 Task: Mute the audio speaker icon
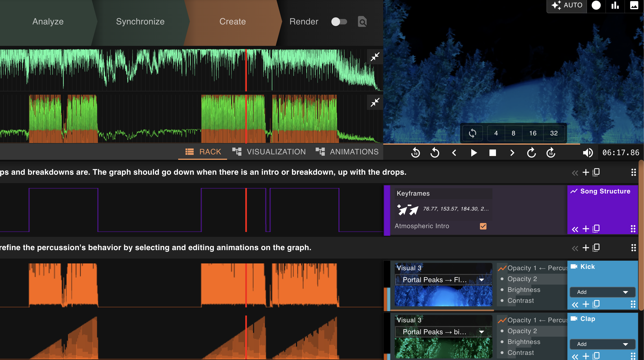pyautogui.click(x=588, y=153)
